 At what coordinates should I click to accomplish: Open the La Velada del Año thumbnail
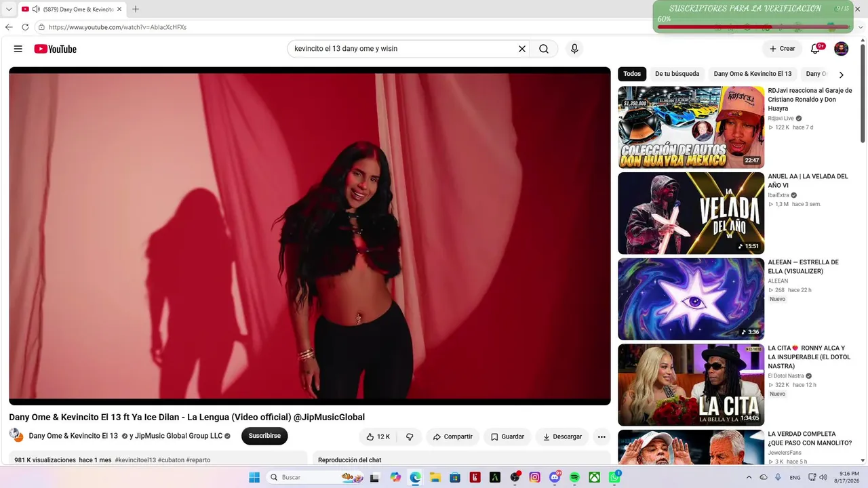coord(691,213)
